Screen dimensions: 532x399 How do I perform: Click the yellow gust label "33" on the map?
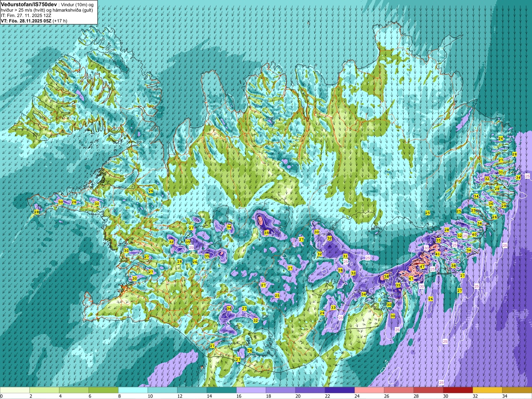(x=333, y=308)
